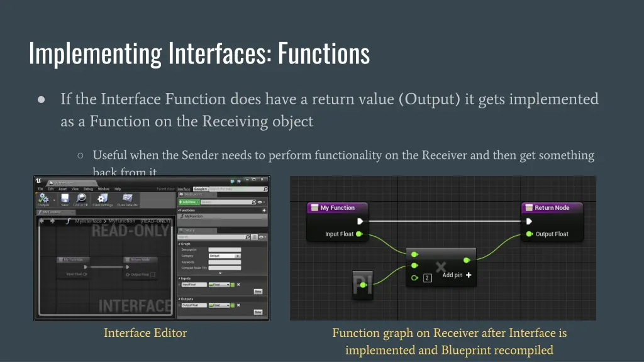Navigate forward with the graph forward arrow
This screenshot has width=644, height=362.
(x=52, y=221)
